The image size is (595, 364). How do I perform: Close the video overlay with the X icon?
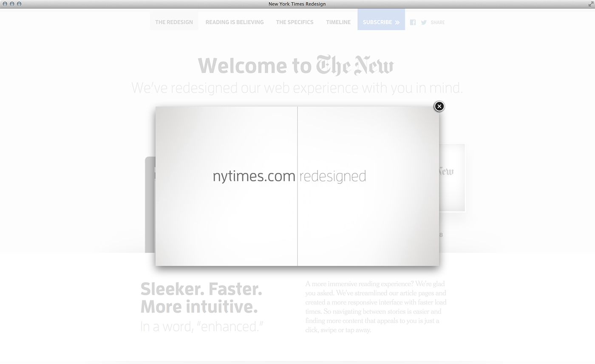coord(439,106)
